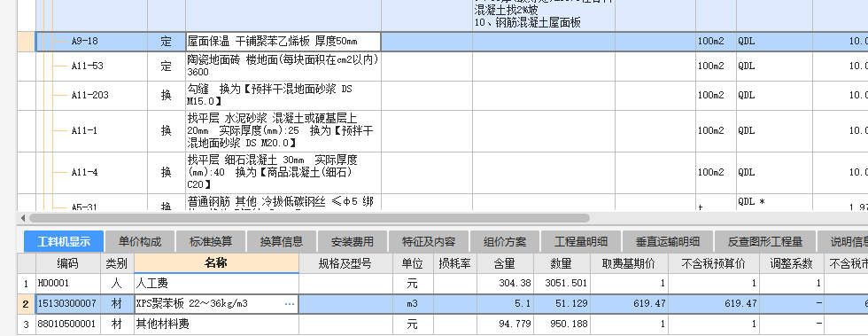Viewport: 868px width, 336px height.
Task: Click the 单位 column header in material grid
Action: pos(413,262)
